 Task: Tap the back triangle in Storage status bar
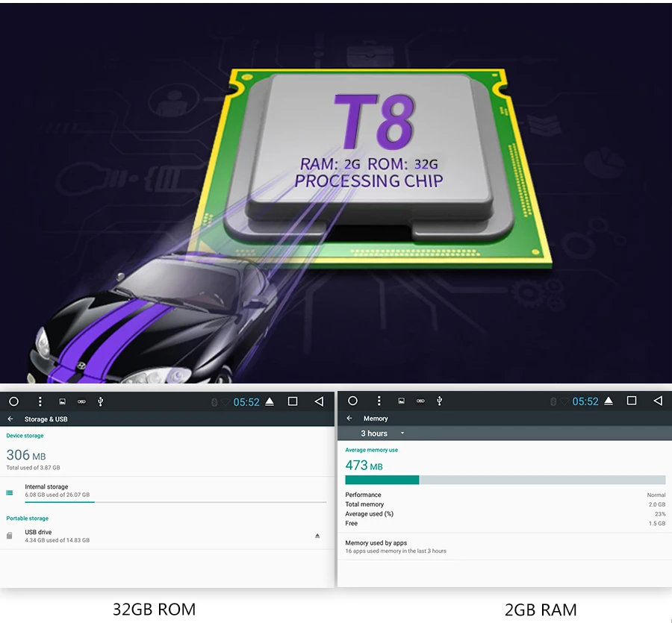click(319, 401)
